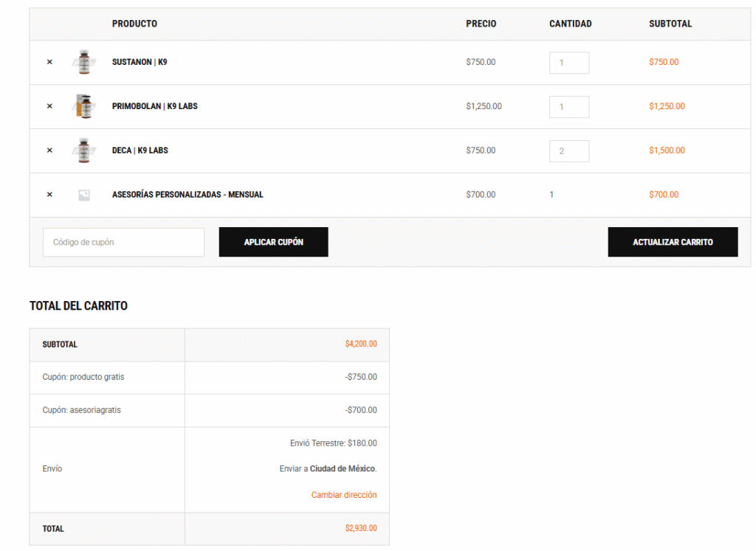Open the Sustanon product thumbnail
Screen dimensions: 756x551
(x=84, y=62)
